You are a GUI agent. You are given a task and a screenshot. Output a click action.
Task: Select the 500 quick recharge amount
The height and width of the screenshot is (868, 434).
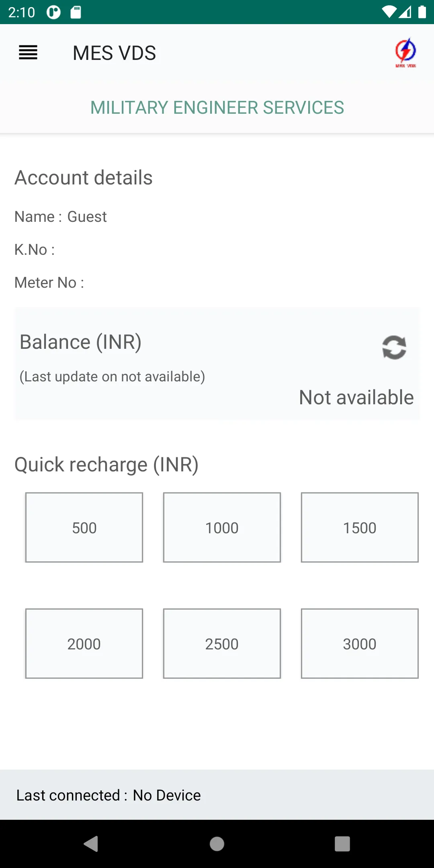coord(84,527)
